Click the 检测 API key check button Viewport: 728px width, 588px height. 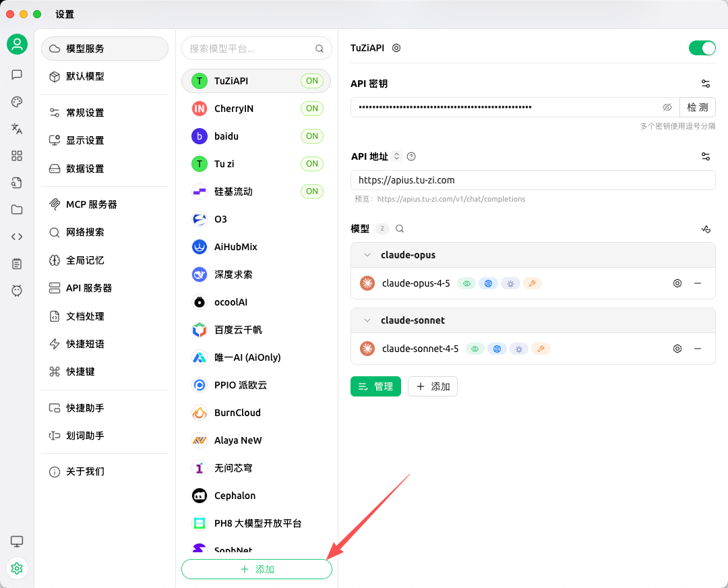(x=698, y=107)
